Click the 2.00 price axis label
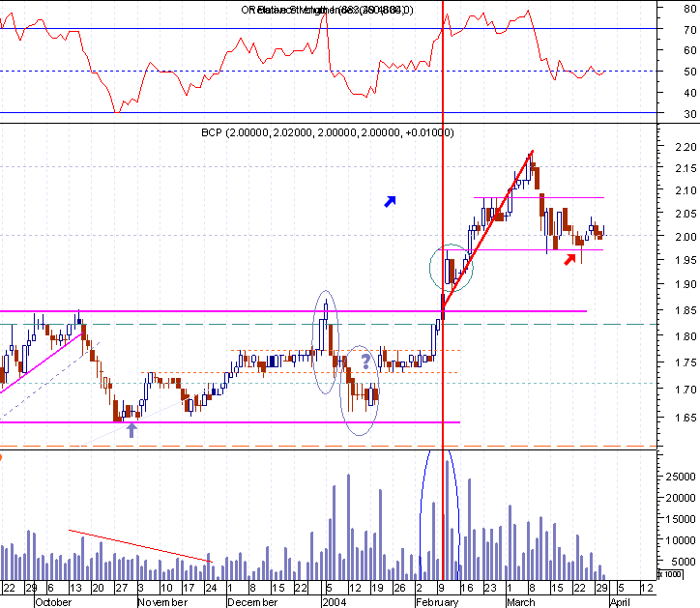 coord(685,237)
